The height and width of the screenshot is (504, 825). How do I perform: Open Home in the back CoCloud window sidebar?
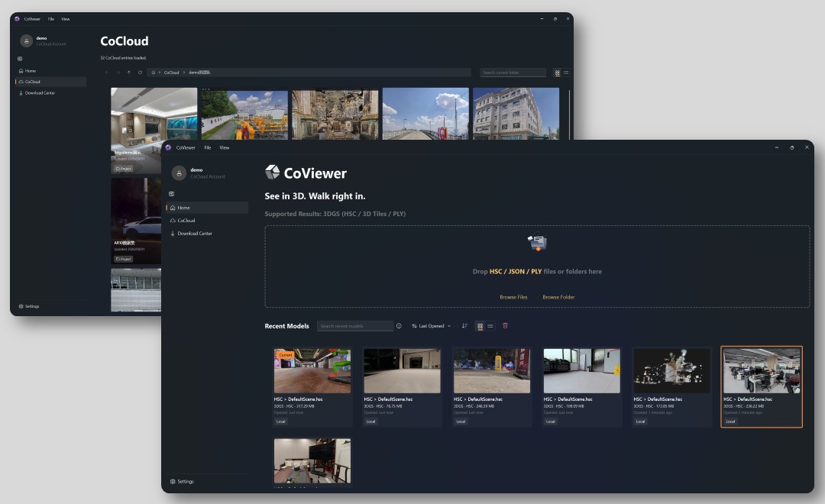50,71
